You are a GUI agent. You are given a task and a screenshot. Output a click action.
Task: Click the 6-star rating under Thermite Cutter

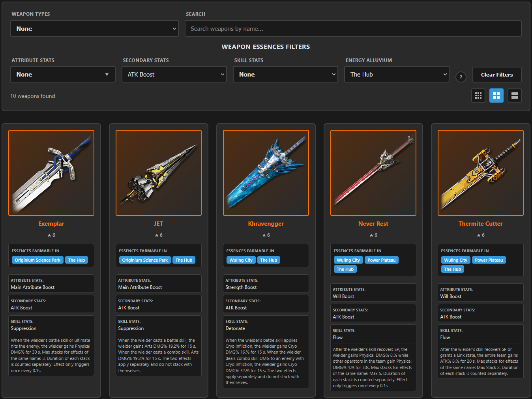click(481, 235)
